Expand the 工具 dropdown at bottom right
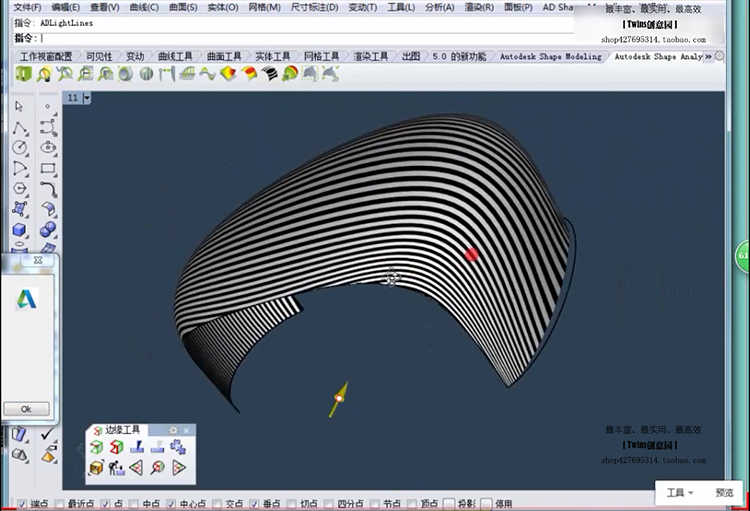The width and height of the screenshot is (750, 511). click(x=680, y=493)
